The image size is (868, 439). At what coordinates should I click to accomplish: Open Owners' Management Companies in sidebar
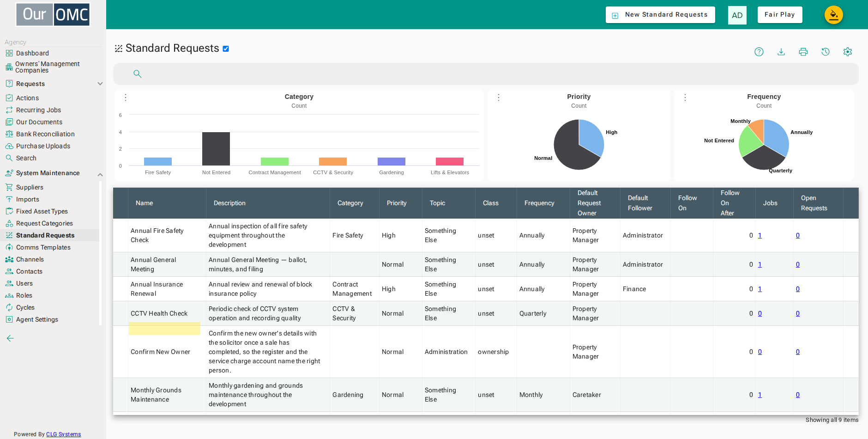coord(47,67)
